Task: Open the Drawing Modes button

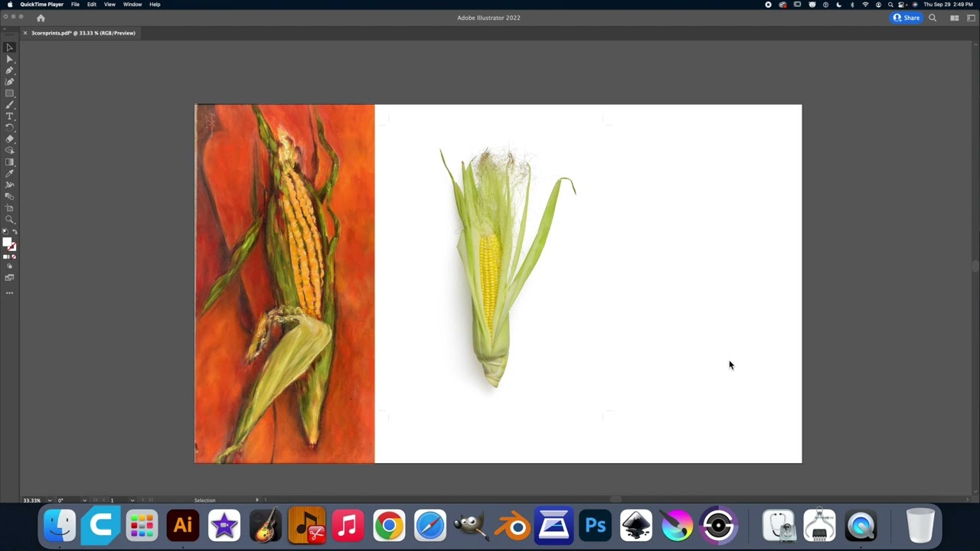Action: [10, 266]
